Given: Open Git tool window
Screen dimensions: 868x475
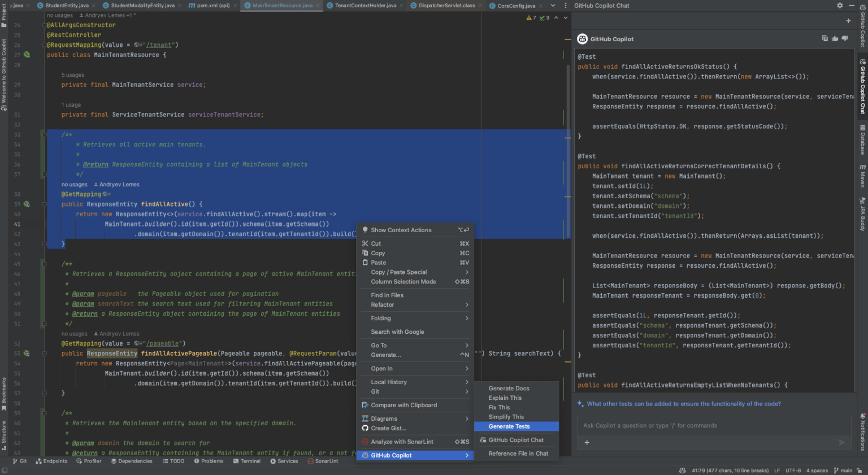Looking at the screenshot, I should click(x=20, y=461).
